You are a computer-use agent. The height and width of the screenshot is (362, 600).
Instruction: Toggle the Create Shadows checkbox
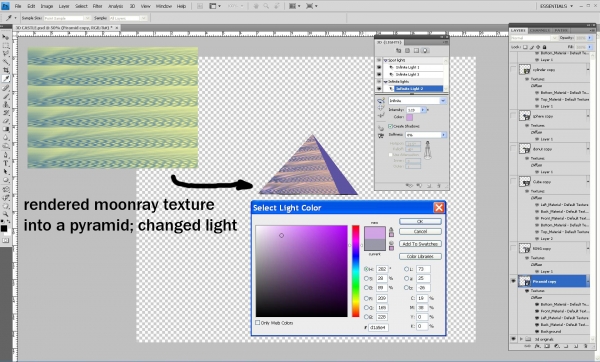click(390, 126)
